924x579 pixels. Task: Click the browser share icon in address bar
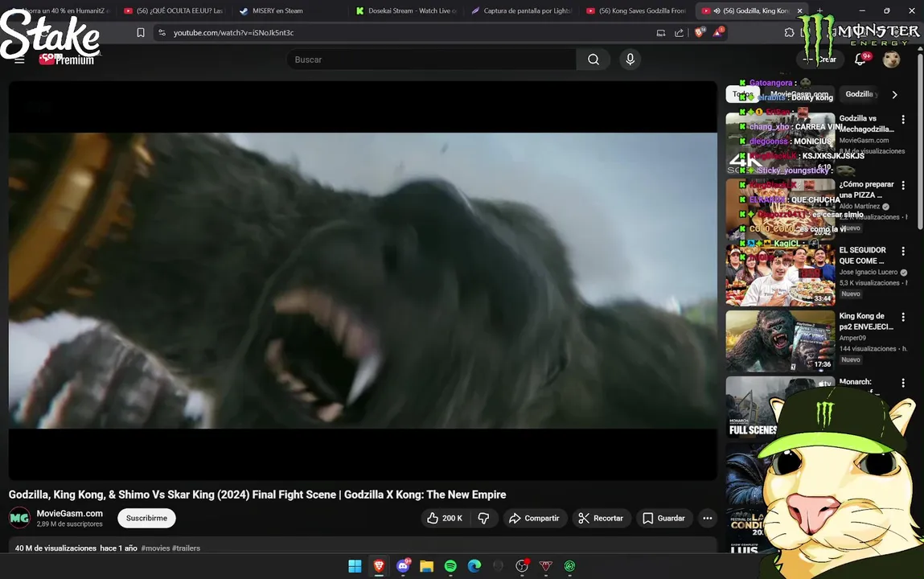coord(679,32)
